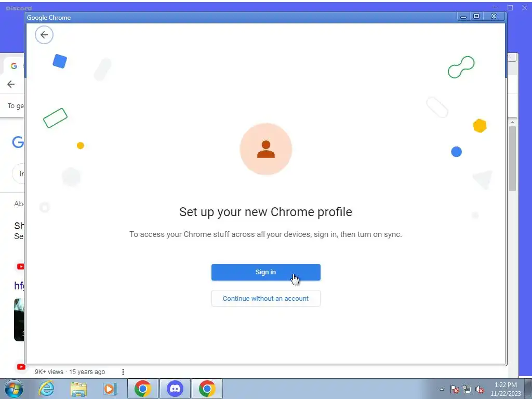Open the Action Center flag icon
This screenshot has width=532, height=399.
[454, 389]
